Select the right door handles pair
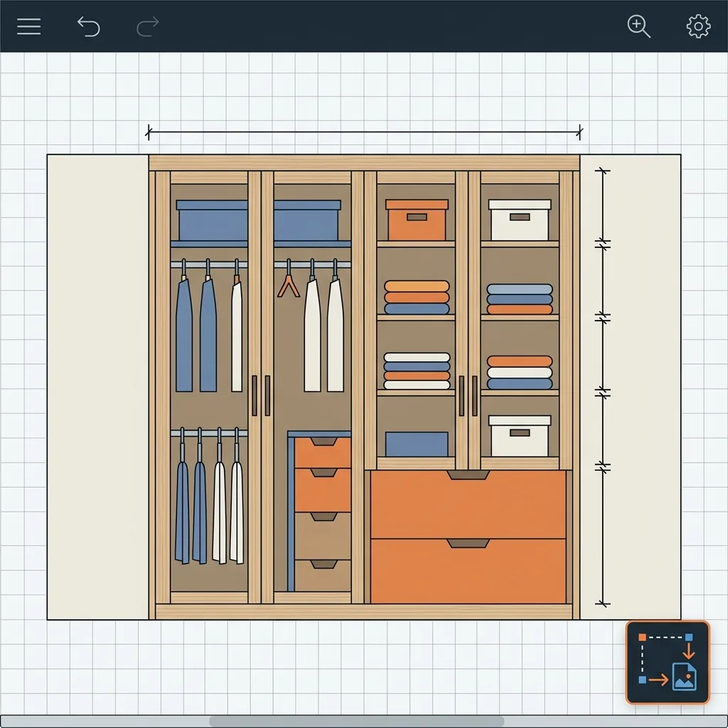Image resolution: width=728 pixels, height=728 pixels. click(x=468, y=395)
